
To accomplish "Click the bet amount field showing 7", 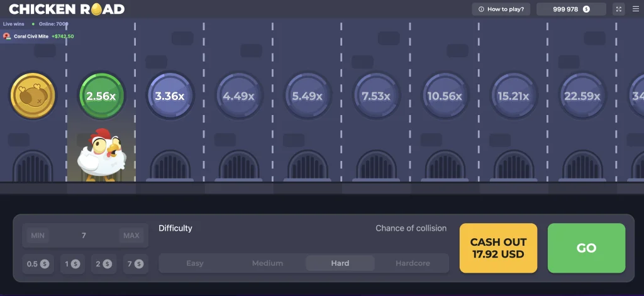I will pos(86,235).
